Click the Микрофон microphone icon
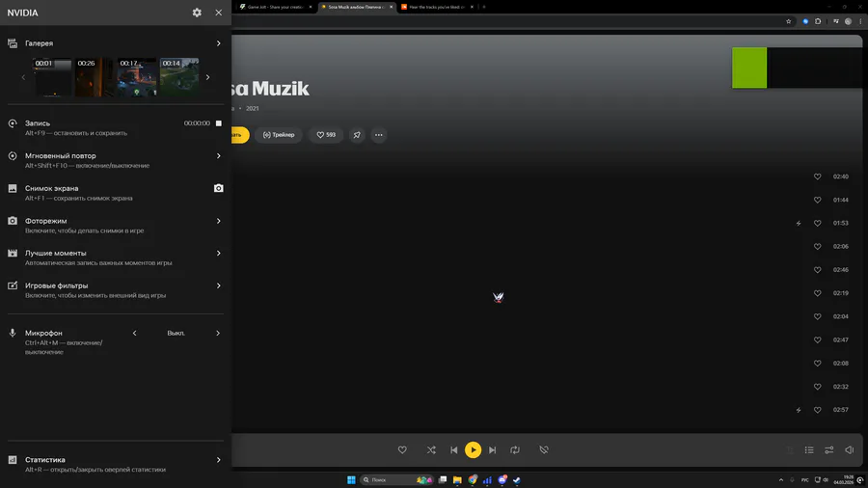Image resolution: width=868 pixels, height=488 pixels. click(x=13, y=333)
